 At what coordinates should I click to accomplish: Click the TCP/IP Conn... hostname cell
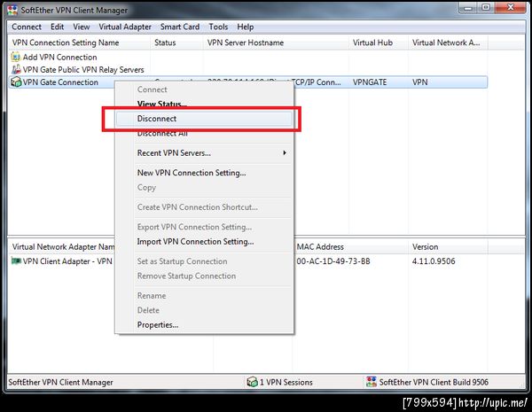point(317,82)
